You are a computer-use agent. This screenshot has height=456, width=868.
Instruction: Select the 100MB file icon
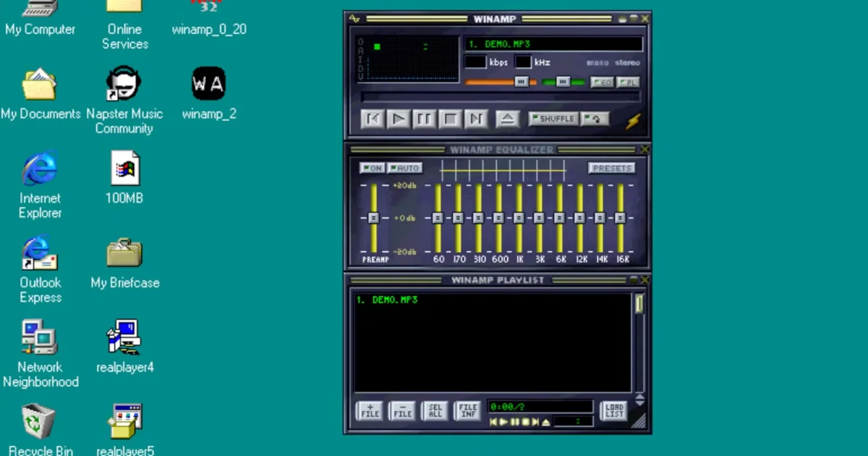click(x=124, y=178)
